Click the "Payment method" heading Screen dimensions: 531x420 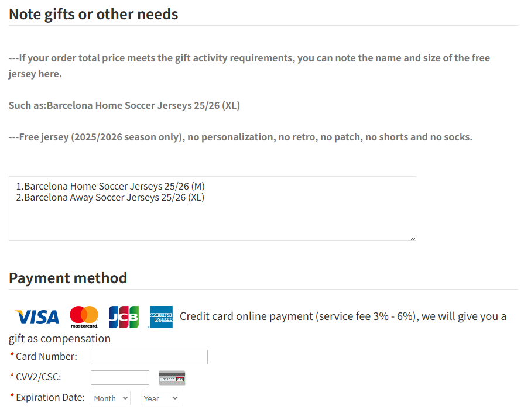pyautogui.click(x=68, y=278)
